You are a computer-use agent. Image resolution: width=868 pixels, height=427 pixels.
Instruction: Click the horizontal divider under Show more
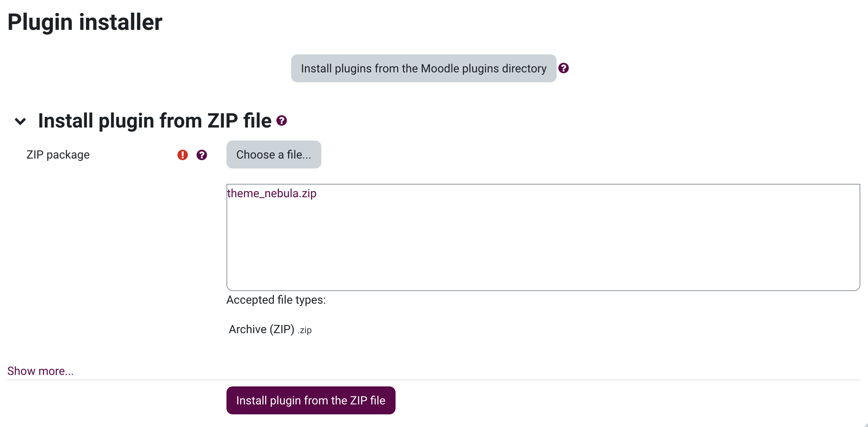434,380
